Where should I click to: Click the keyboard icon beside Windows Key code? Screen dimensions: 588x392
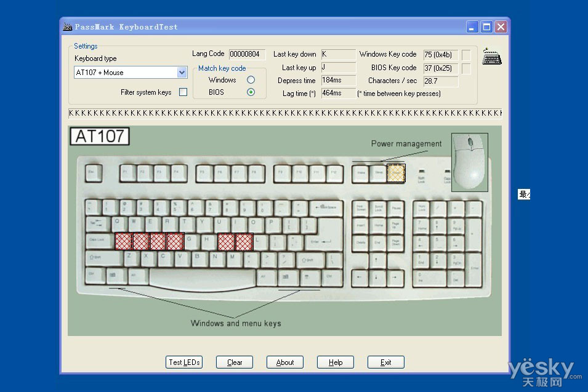[491, 56]
